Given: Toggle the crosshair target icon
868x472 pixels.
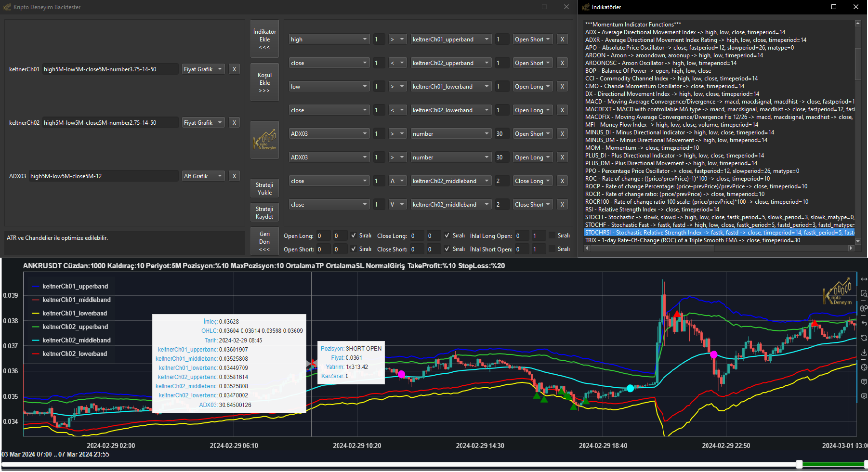Looking at the screenshot, I should tap(864, 367).
